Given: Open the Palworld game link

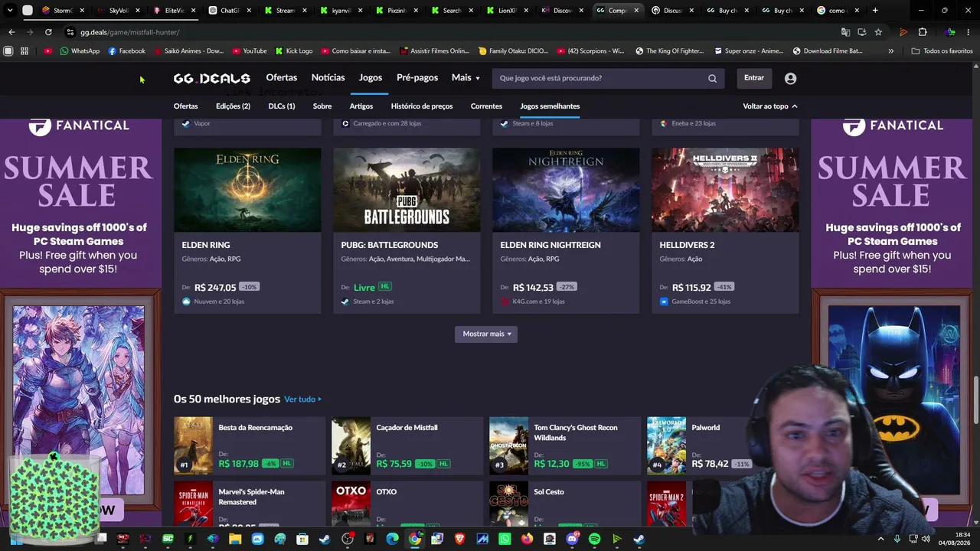Looking at the screenshot, I should (706, 428).
